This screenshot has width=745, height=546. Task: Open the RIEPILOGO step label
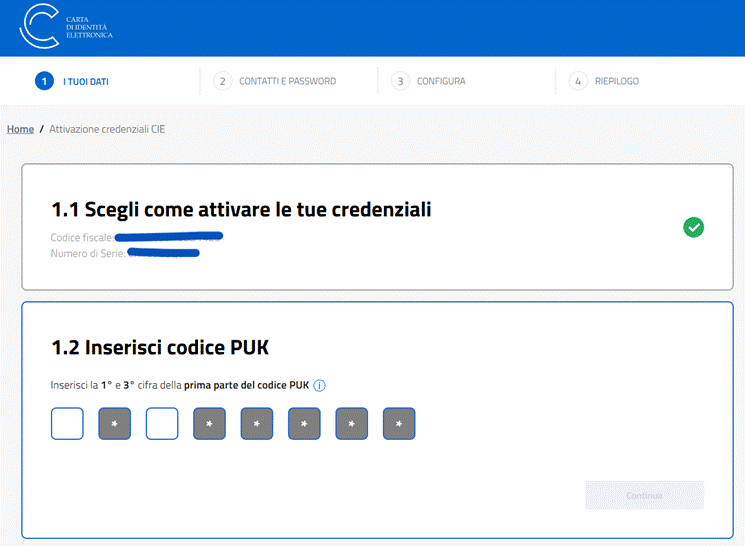pos(617,81)
